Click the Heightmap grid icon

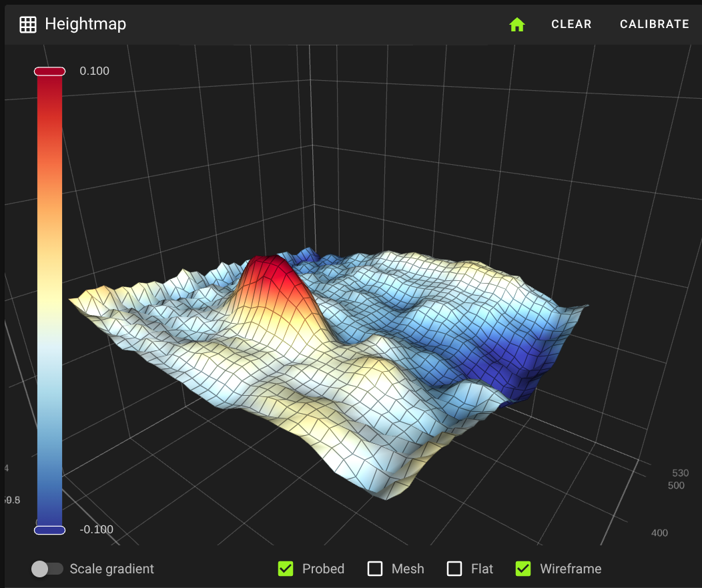point(28,24)
